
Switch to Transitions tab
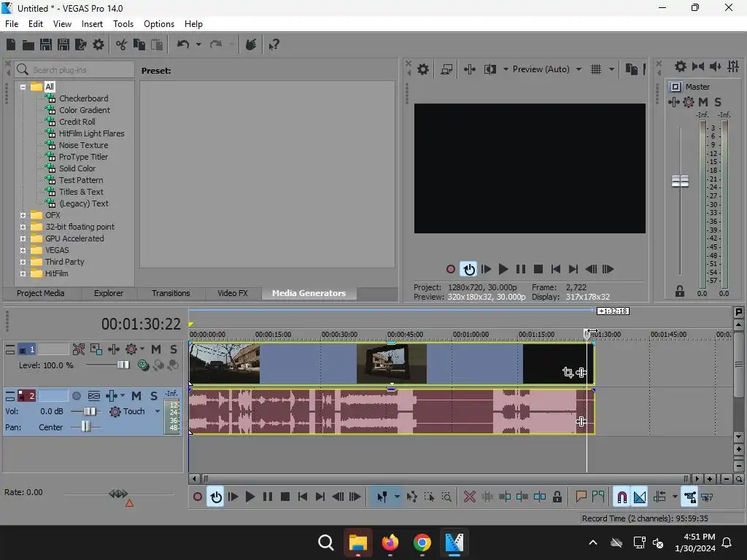click(171, 293)
